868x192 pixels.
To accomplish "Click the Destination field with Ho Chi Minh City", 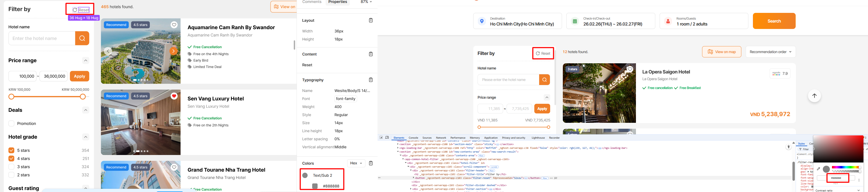I will pos(517,21).
